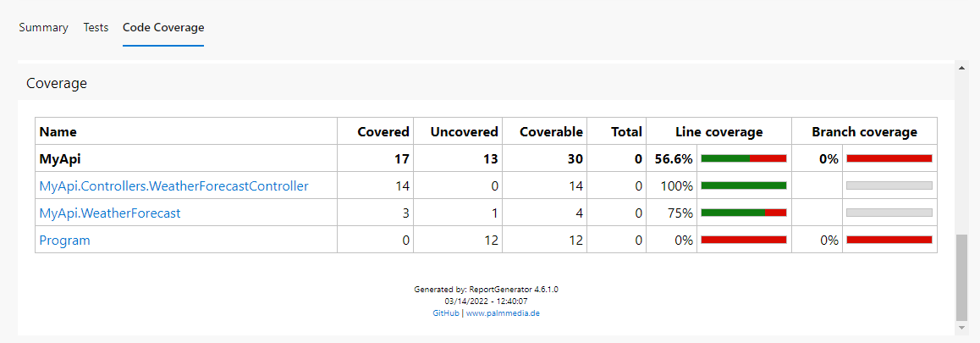
Task: Click MyApi line coverage progress bar
Action: (x=744, y=158)
